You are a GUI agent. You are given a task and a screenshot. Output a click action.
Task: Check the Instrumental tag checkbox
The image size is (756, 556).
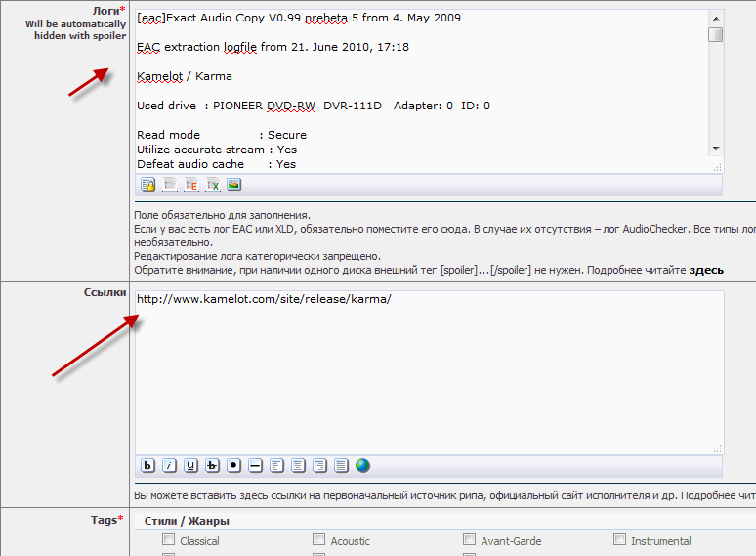(619, 538)
